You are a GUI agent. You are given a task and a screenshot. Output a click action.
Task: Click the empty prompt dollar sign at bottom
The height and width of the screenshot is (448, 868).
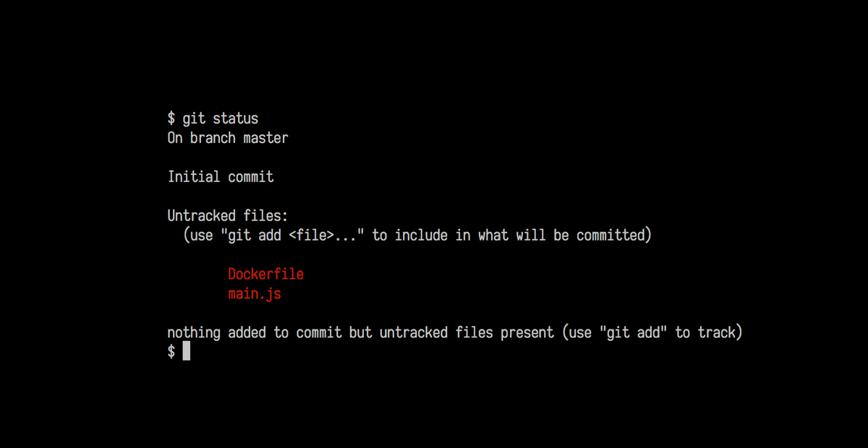[x=171, y=352]
